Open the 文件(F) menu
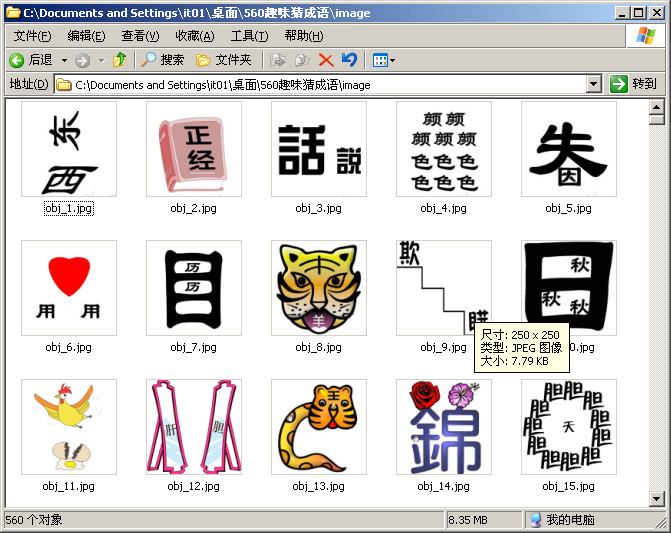The height and width of the screenshot is (533, 671). (32, 36)
